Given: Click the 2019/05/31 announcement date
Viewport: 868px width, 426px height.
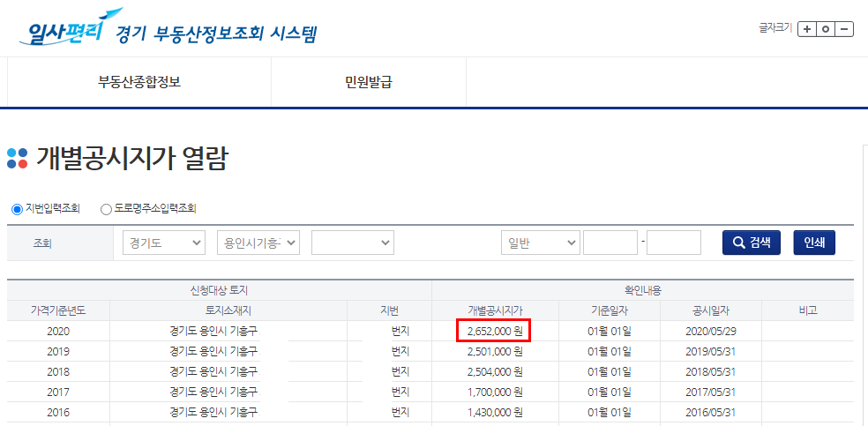Looking at the screenshot, I should [710, 351].
